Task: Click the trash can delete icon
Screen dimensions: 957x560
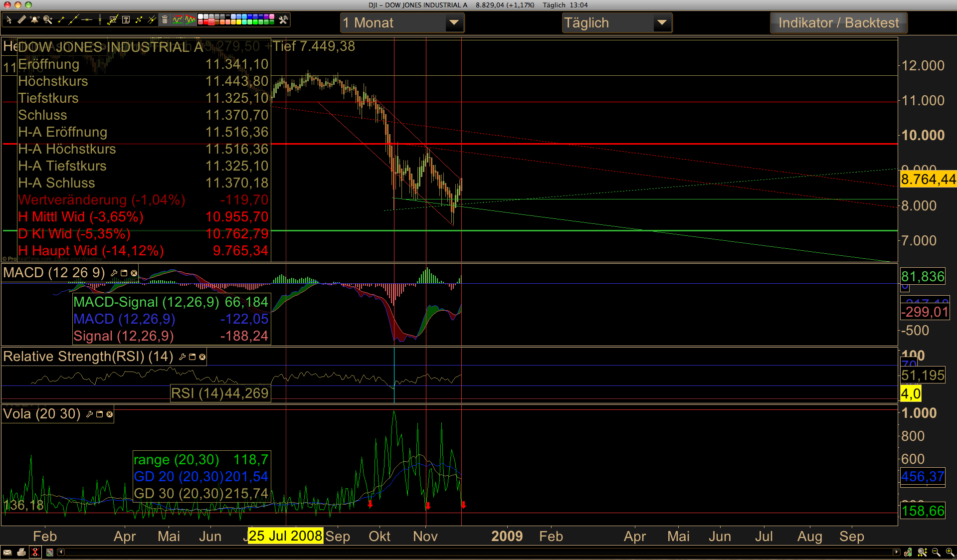Action: click(x=165, y=20)
